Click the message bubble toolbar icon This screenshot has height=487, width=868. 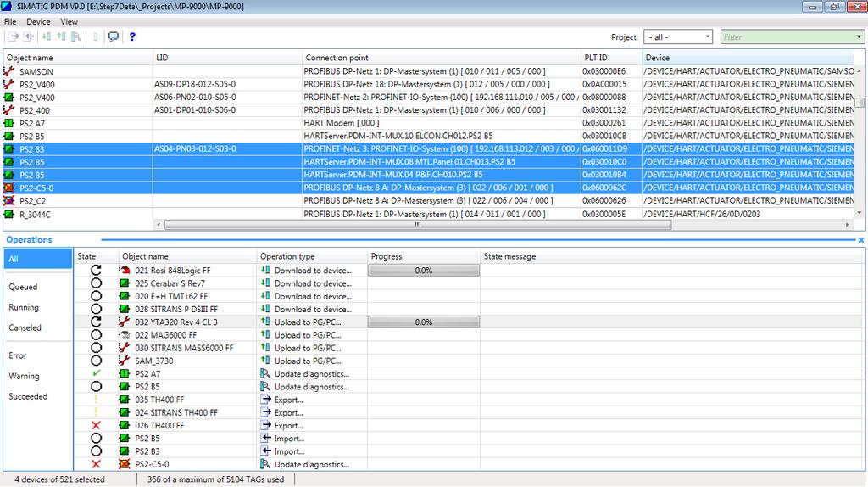pyautogui.click(x=113, y=36)
